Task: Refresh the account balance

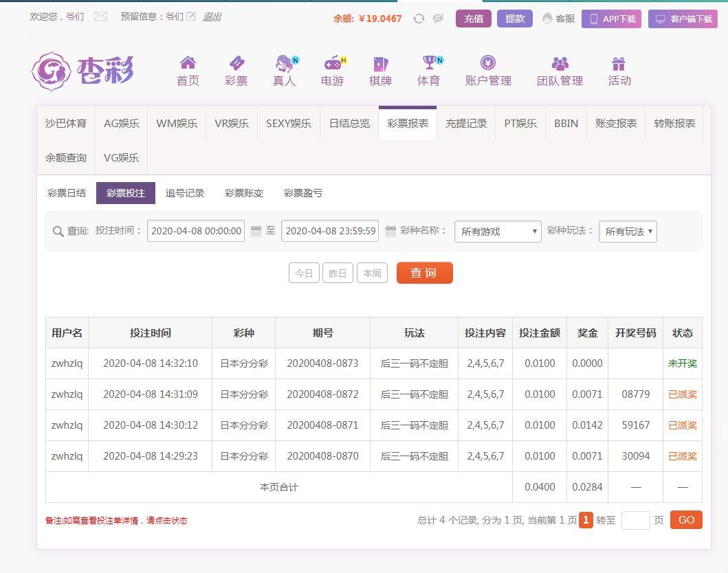Action: (x=419, y=19)
